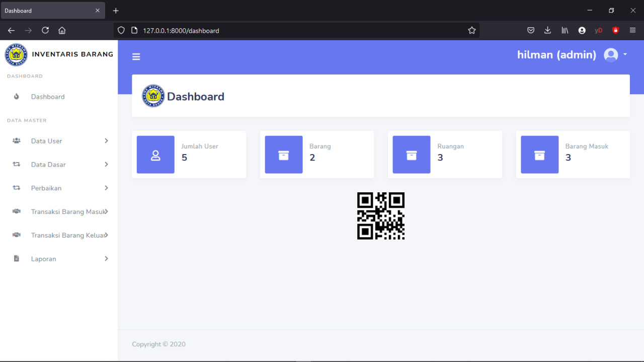Toggle the sidebar with the hamburger icon
The width and height of the screenshot is (644, 362).
136,57
